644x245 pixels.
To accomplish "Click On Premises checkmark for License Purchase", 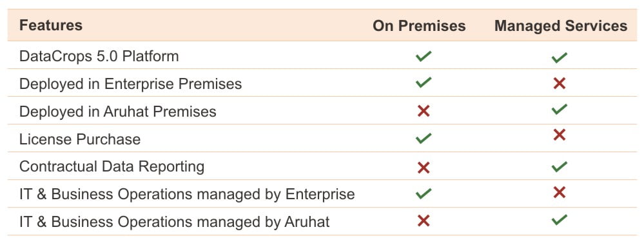I will click(423, 138).
